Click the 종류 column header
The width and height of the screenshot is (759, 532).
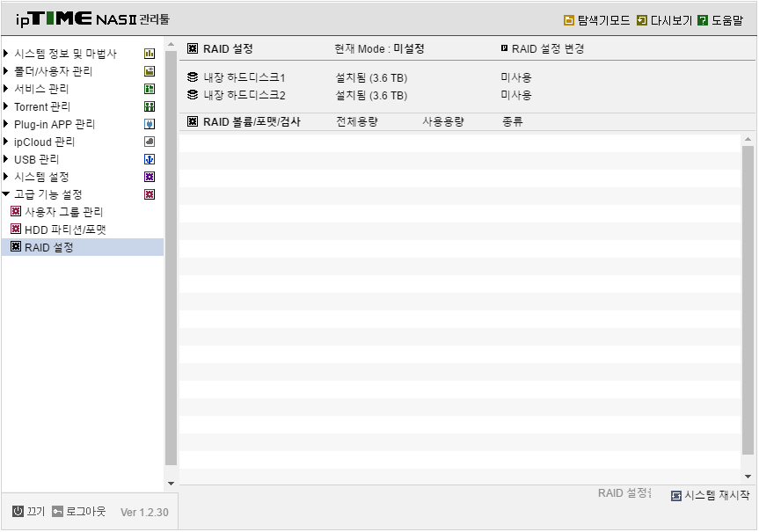[x=513, y=121]
